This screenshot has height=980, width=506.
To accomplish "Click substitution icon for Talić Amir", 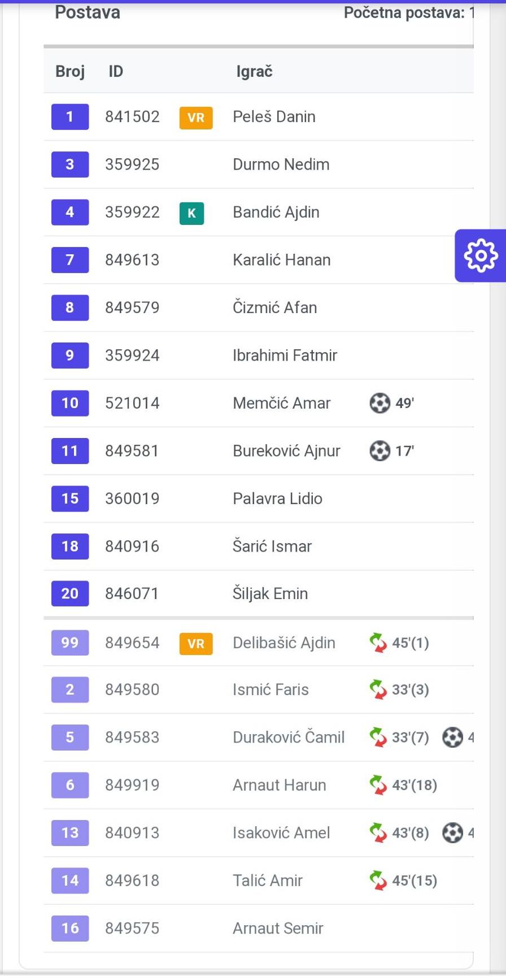I will pyautogui.click(x=378, y=880).
